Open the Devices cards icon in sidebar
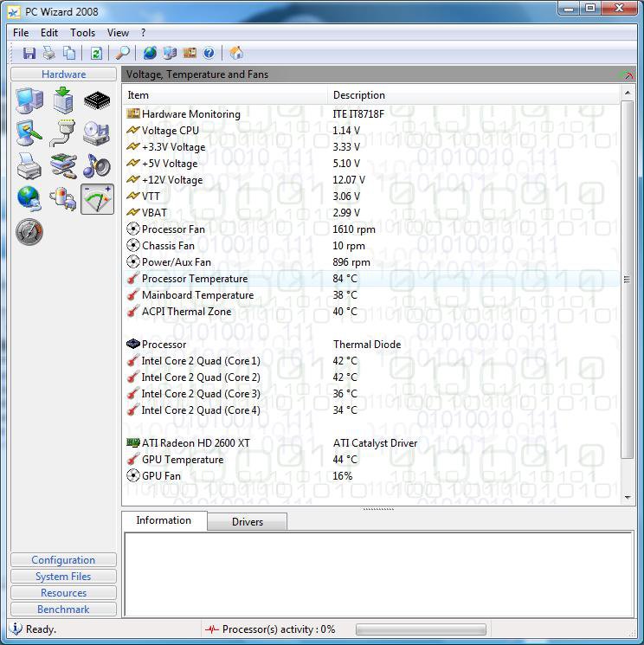This screenshot has width=644, height=645. click(63, 166)
